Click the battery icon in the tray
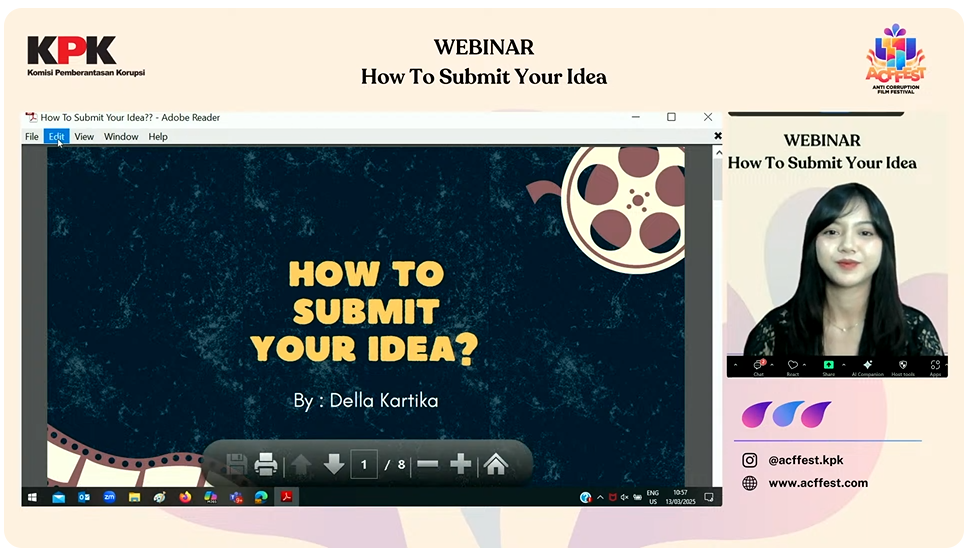This screenshot has height=553, width=970. point(637,497)
